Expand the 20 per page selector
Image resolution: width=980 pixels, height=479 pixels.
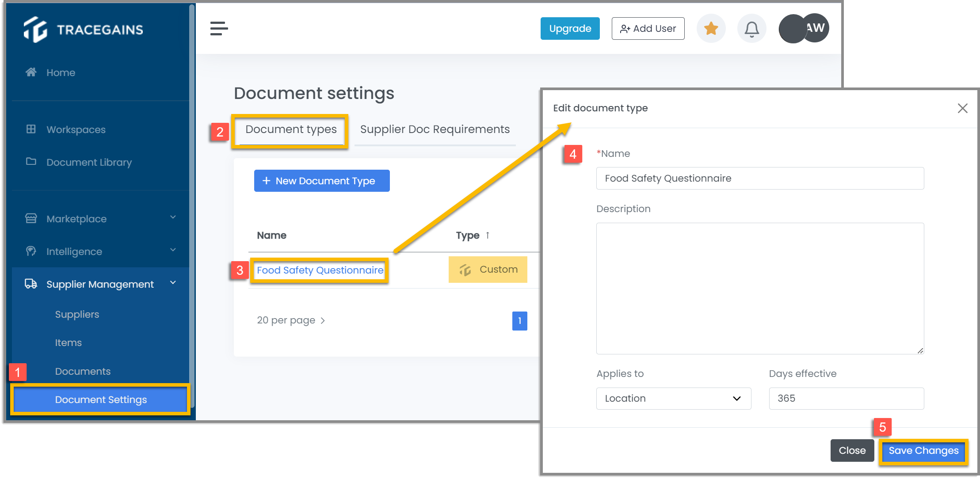(291, 320)
